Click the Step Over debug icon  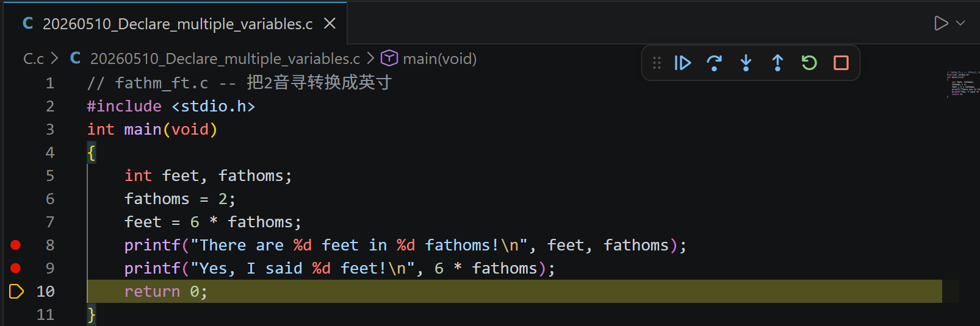pyautogui.click(x=714, y=63)
